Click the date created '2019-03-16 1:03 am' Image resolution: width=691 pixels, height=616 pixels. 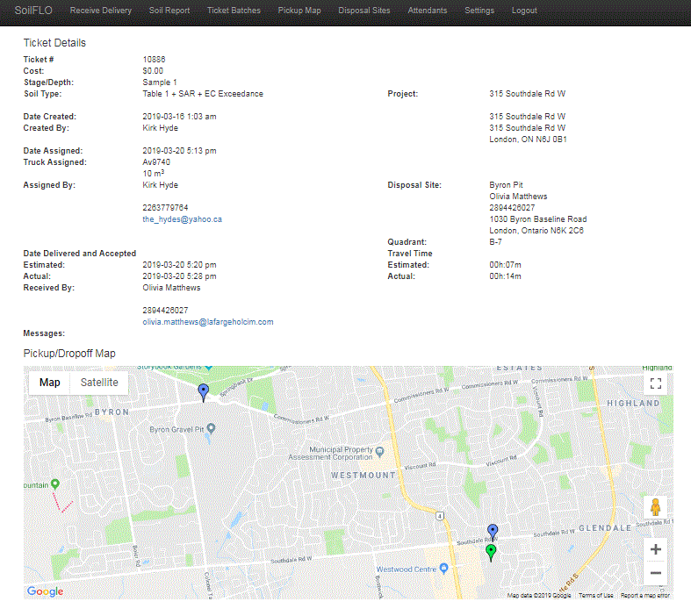click(x=179, y=117)
